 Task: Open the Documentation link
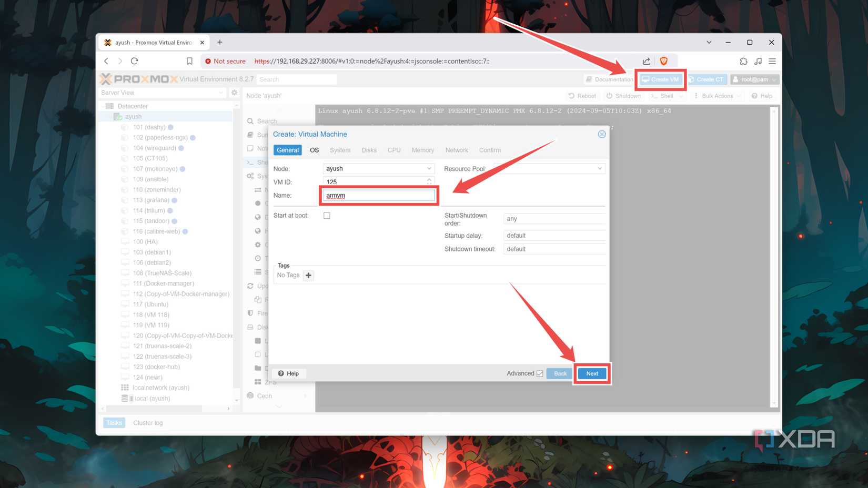tap(609, 79)
